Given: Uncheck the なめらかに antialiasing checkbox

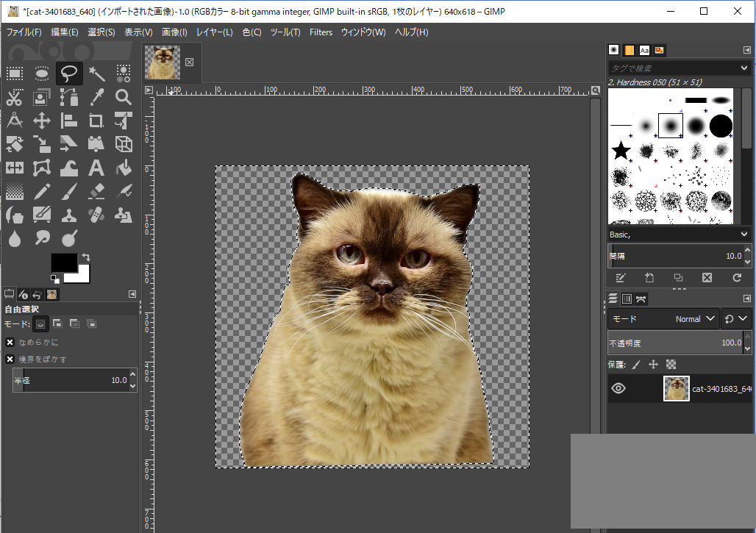Looking at the screenshot, I should pyautogui.click(x=10, y=342).
